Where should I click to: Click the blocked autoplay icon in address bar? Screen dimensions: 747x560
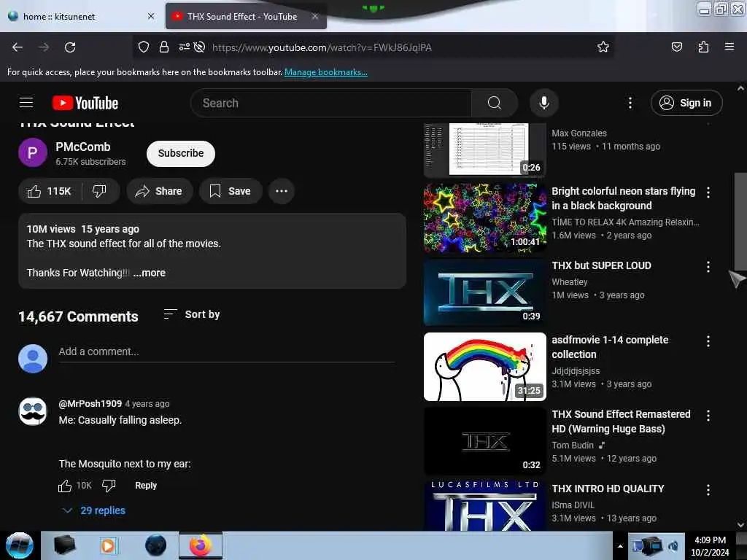(x=200, y=47)
